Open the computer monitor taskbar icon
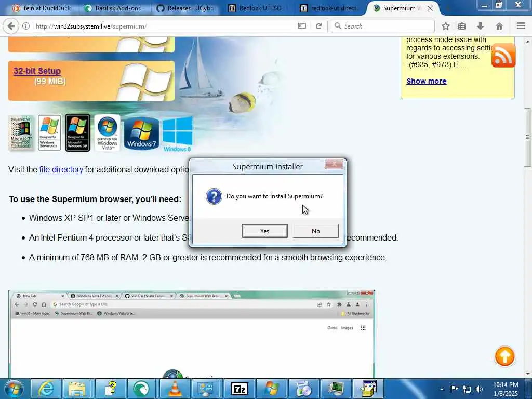Viewport: 532px width, 399px height. pyautogui.click(x=336, y=389)
